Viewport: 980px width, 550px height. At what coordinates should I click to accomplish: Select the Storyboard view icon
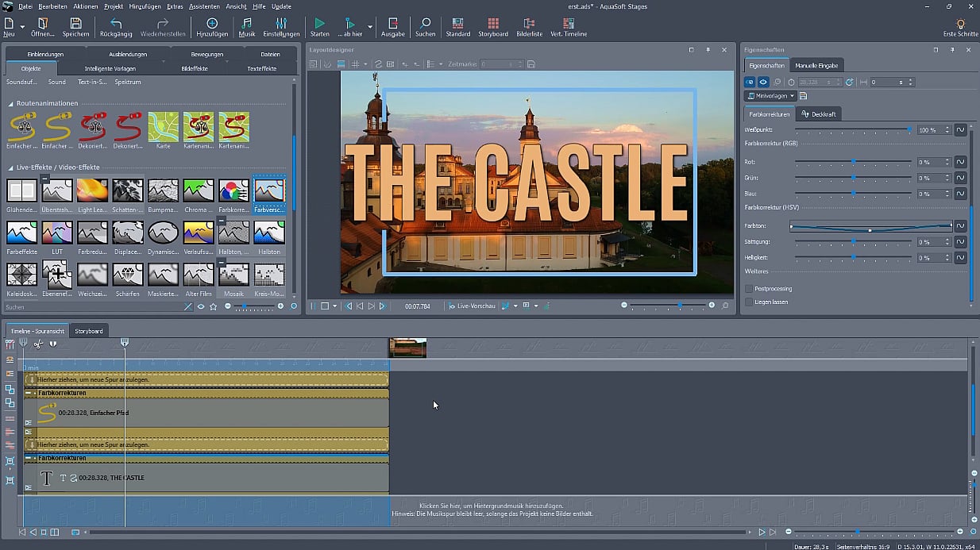click(x=493, y=24)
